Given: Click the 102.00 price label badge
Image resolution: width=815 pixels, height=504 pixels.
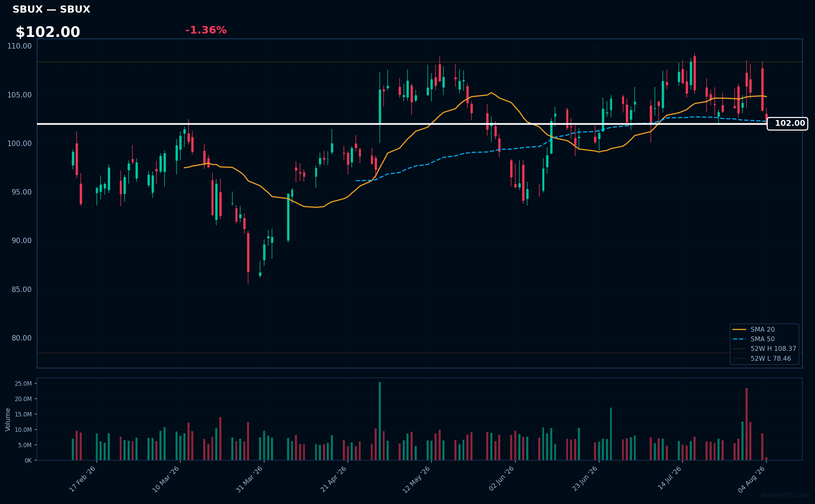Looking at the screenshot, I should [787, 123].
